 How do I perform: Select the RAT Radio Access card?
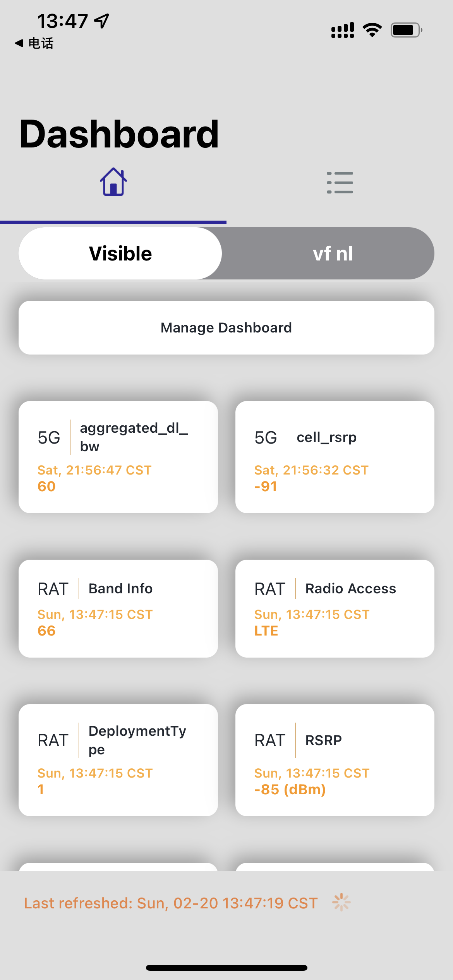point(335,608)
